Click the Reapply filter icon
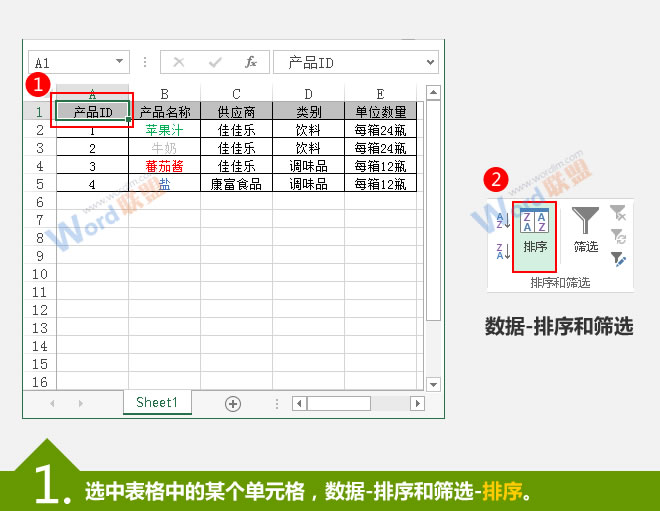The height and width of the screenshot is (511, 660). [619, 236]
